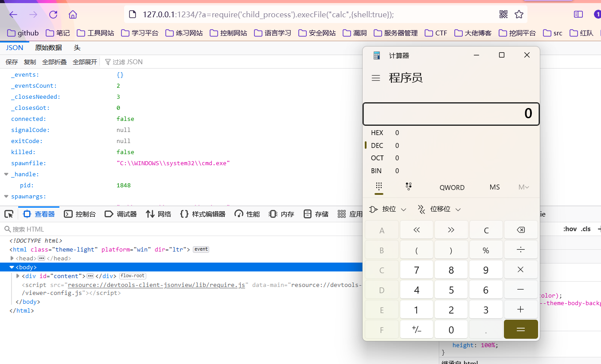Image resolution: width=601 pixels, height=364 pixels.
Task: Open the 按位 bitwise dropdown
Action: click(x=388, y=209)
